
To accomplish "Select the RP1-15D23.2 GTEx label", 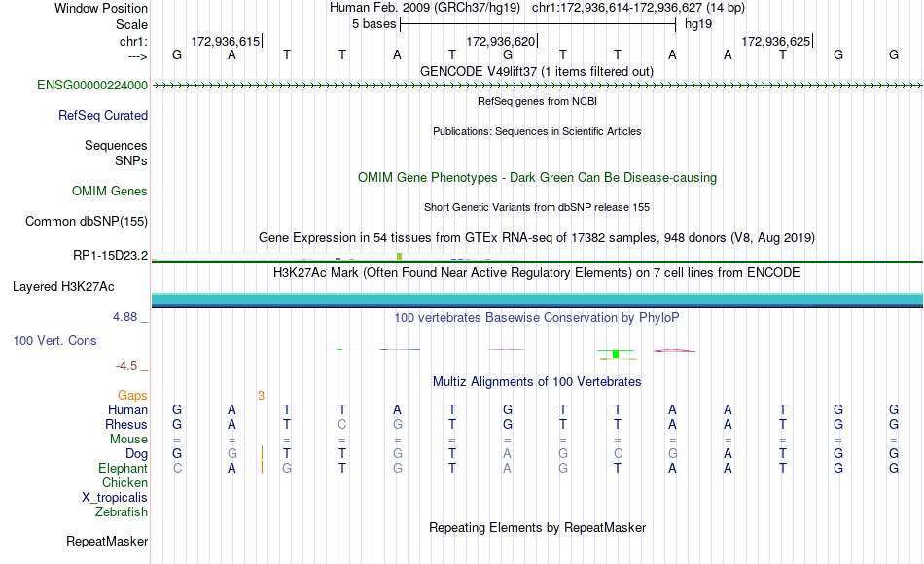I will [110, 255].
